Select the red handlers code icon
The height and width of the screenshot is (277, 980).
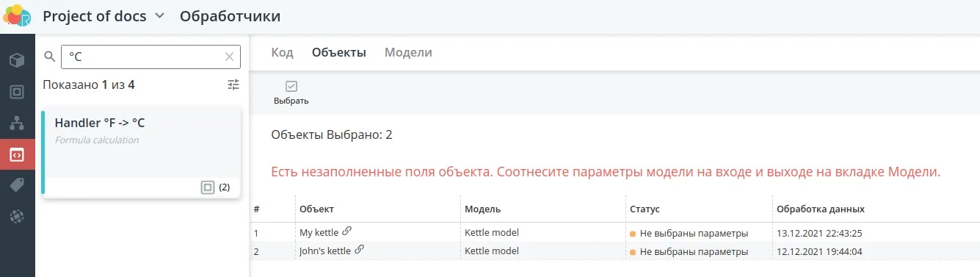pos(17,155)
